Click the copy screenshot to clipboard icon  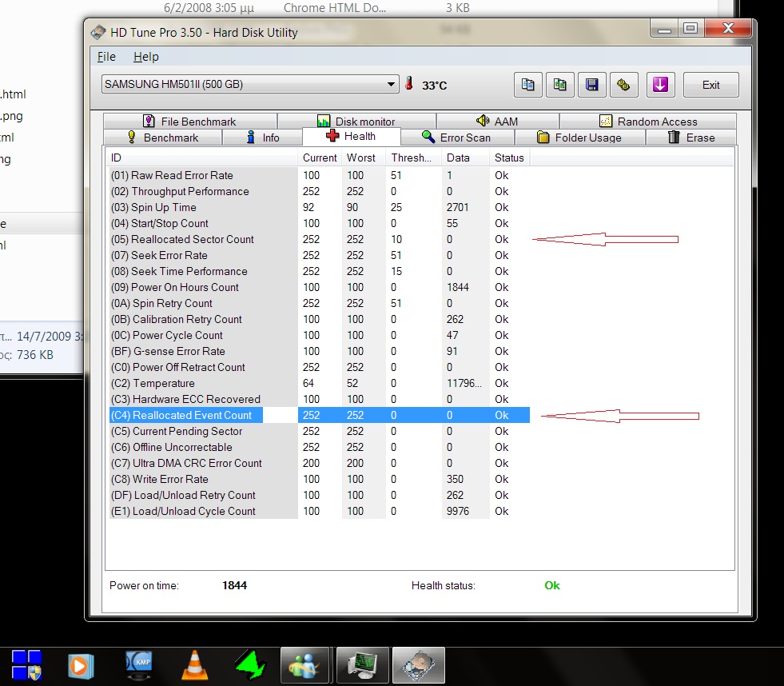[560, 85]
